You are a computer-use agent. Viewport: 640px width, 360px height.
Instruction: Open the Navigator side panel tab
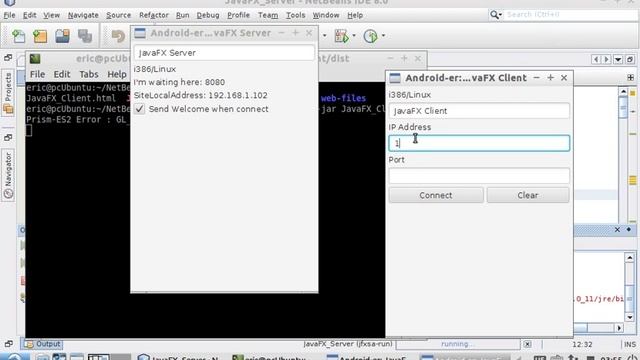coord(8,176)
